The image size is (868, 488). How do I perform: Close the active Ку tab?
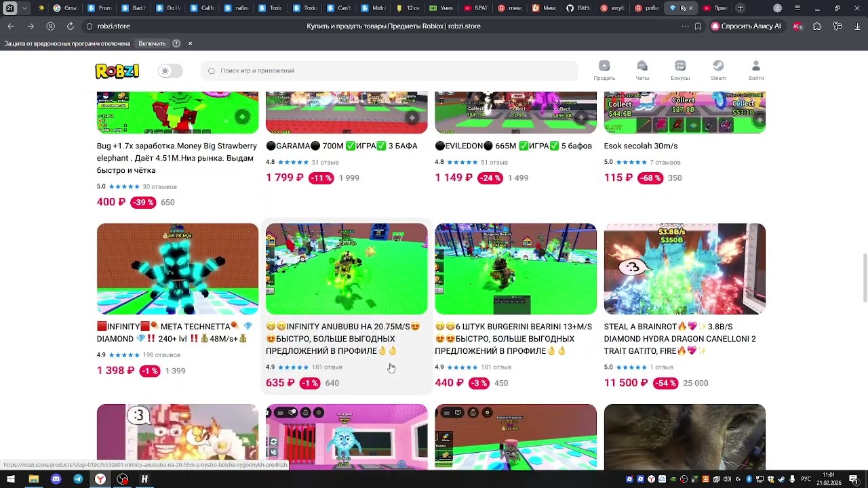691,8
